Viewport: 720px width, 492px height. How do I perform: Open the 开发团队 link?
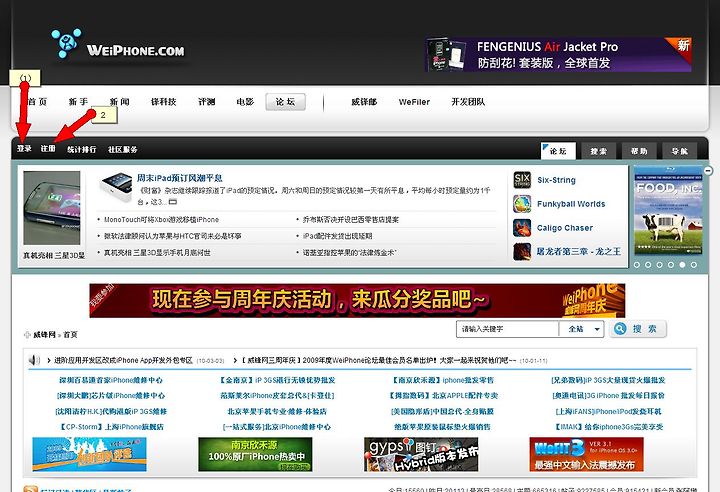click(x=468, y=102)
